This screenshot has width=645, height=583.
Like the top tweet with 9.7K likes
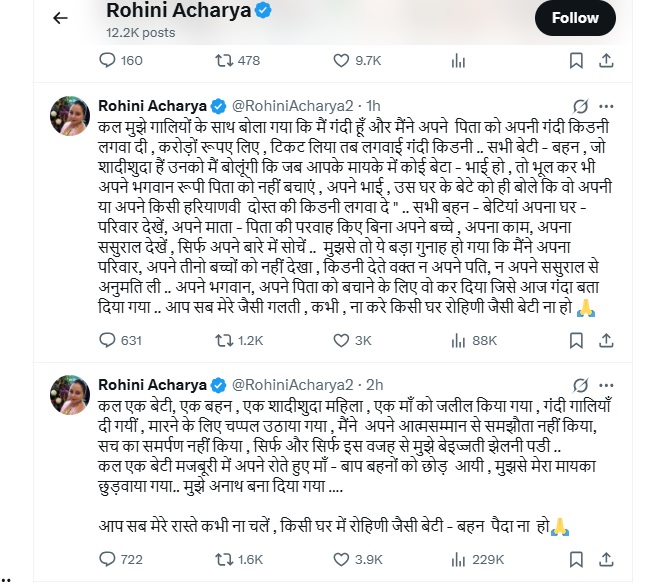click(x=335, y=60)
